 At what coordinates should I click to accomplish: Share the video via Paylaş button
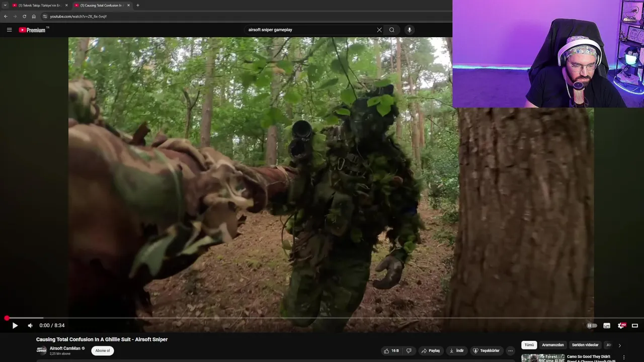click(431, 351)
